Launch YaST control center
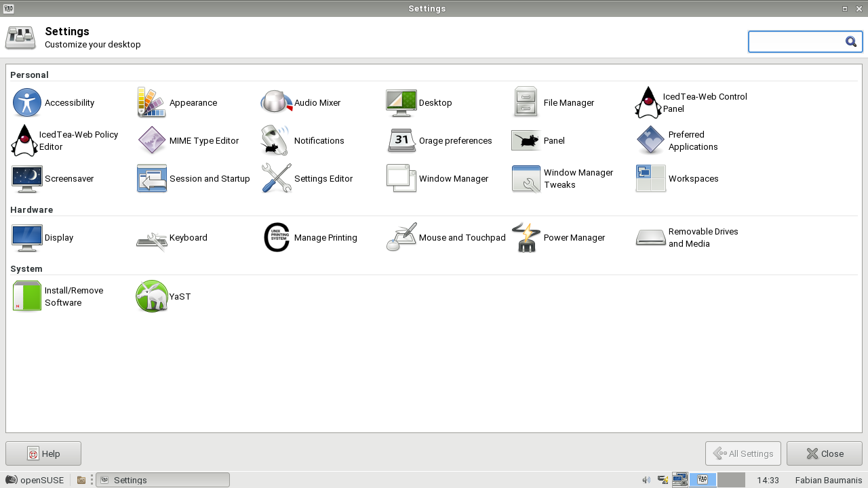Screen dimensions: 868x488 [x=152, y=297]
